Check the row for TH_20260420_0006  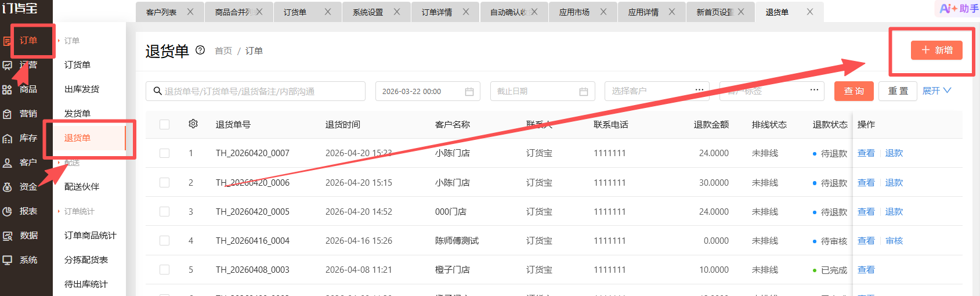tap(165, 182)
